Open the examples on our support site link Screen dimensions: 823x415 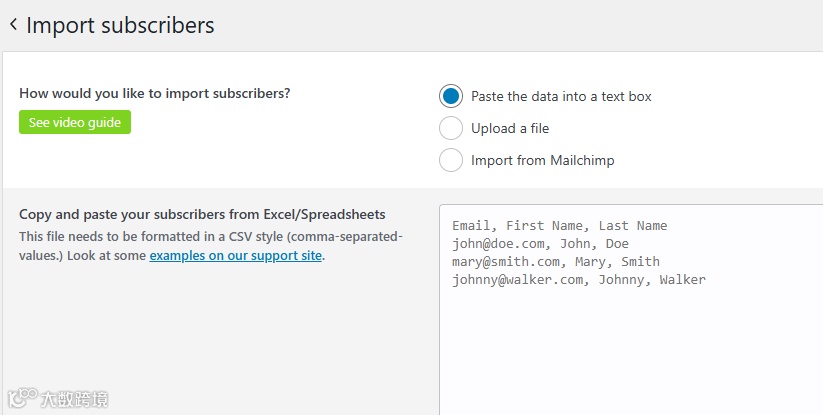pyautogui.click(x=236, y=256)
